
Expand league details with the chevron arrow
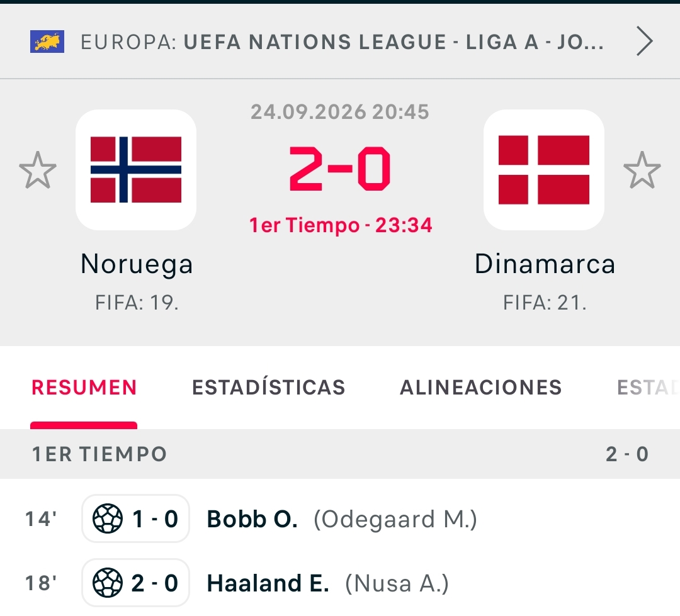tap(645, 42)
